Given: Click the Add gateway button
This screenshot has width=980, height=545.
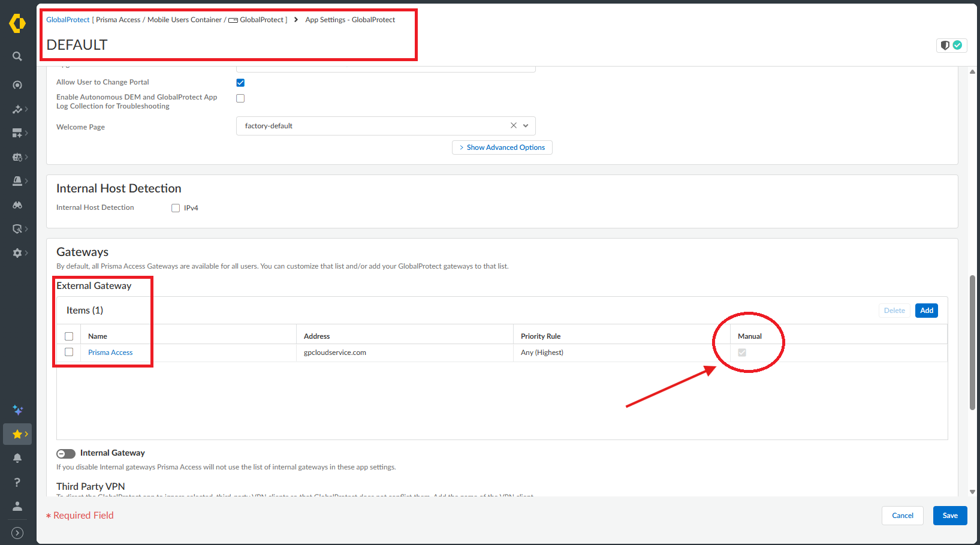Looking at the screenshot, I should [927, 311].
